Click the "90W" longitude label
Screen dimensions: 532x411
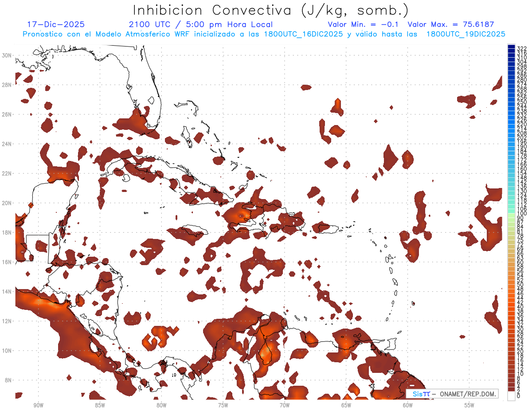coord(38,405)
